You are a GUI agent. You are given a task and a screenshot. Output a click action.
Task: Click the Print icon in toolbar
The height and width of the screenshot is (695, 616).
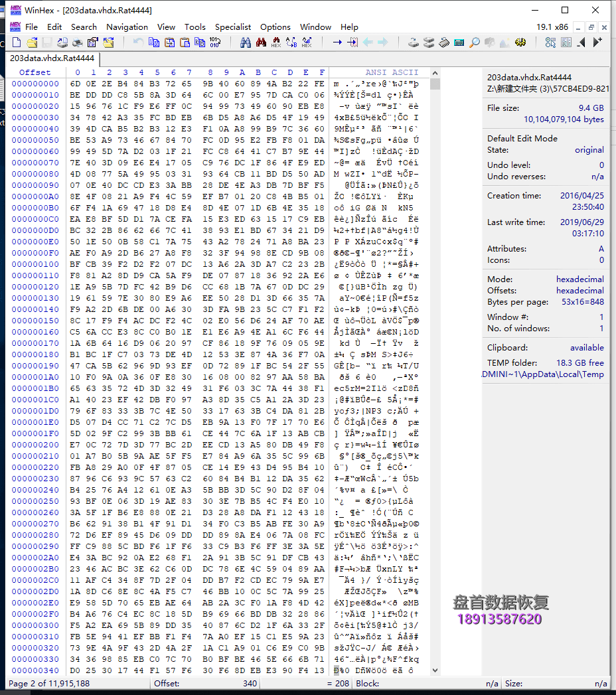coord(78,42)
